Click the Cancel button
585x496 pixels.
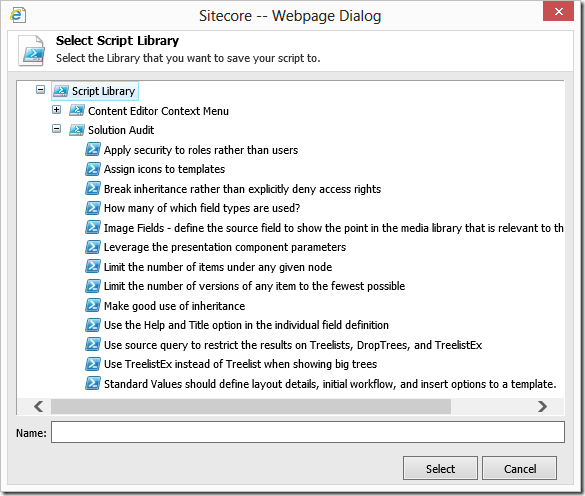(520, 468)
